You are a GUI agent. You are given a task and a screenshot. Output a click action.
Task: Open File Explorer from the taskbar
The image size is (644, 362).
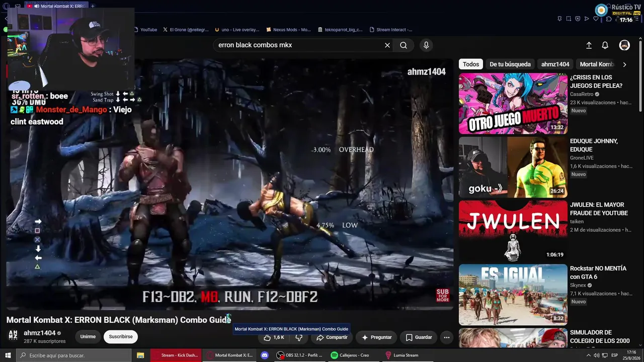(x=140, y=355)
